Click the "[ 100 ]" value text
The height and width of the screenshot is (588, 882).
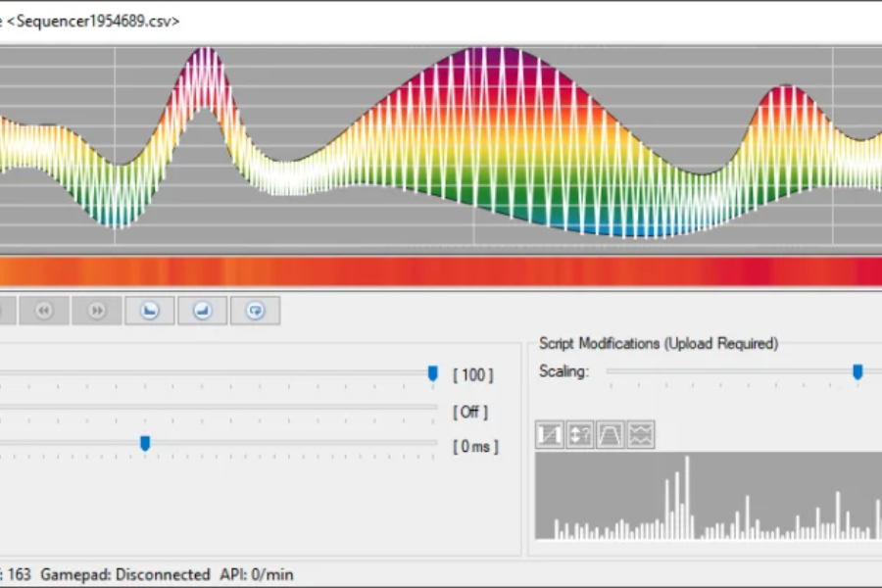pos(473,375)
